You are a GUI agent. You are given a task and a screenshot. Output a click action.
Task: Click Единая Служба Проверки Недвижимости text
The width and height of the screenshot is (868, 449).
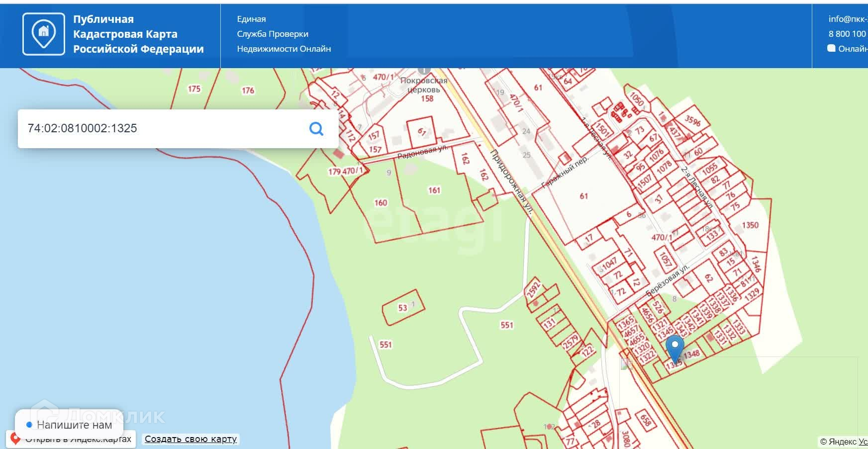point(284,34)
